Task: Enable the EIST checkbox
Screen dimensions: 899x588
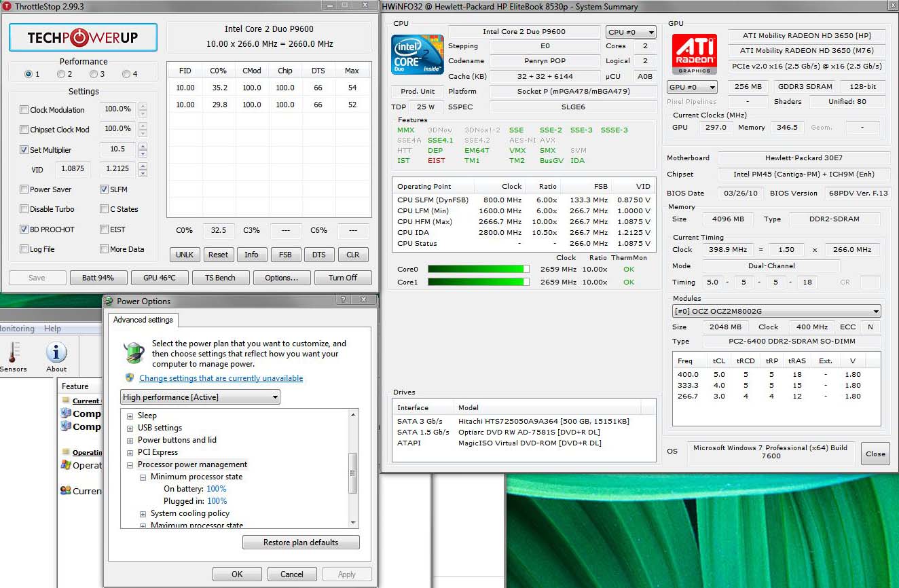Action: point(105,229)
